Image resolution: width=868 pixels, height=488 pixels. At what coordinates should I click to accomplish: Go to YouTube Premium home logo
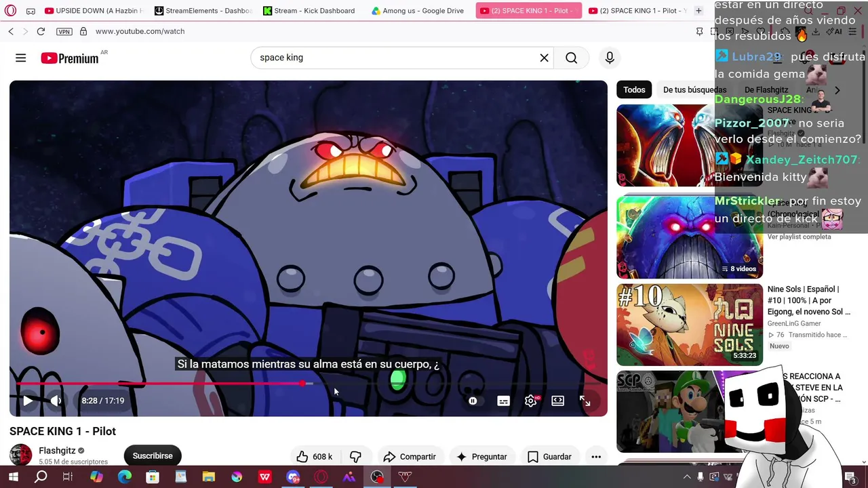click(70, 58)
